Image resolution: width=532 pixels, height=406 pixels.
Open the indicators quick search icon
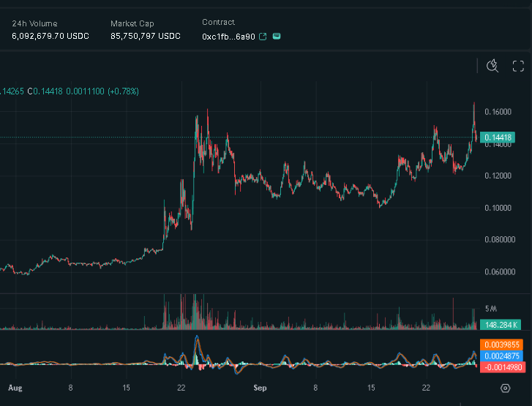(492, 66)
